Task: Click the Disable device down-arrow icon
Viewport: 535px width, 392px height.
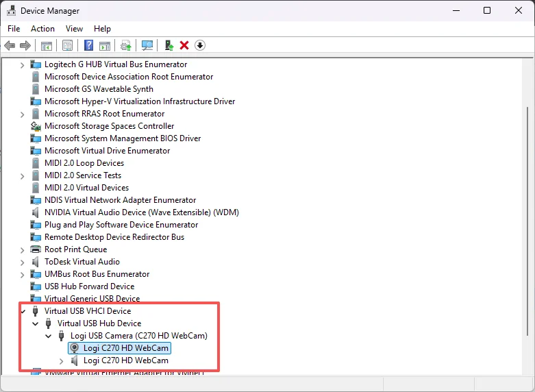Action: [x=200, y=45]
